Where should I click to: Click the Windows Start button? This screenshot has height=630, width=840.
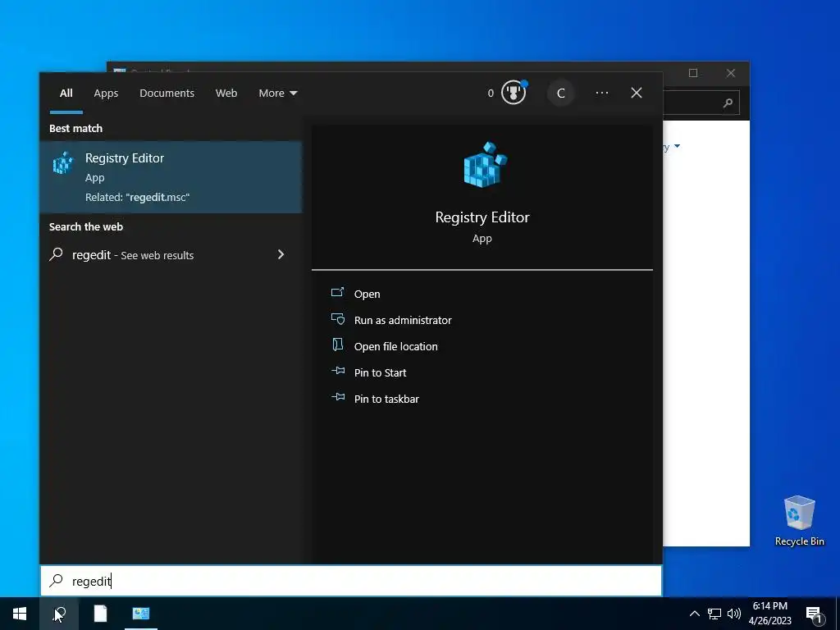(x=20, y=614)
